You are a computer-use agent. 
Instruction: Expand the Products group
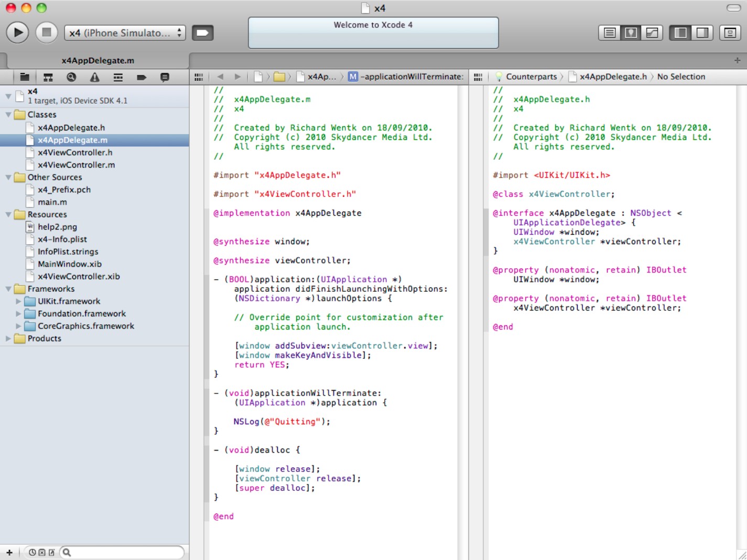pos(8,338)
